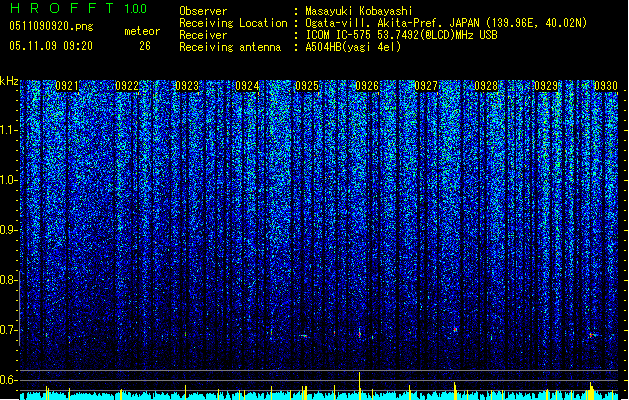Click the 0929 time marker
The height and width of the screenshot is (400, 629).
(546, 86)
